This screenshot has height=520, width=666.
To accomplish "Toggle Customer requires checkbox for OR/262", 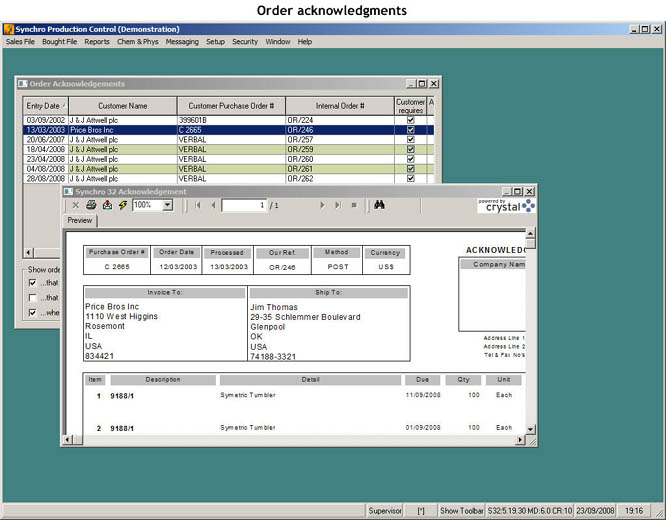I will 410,179.
